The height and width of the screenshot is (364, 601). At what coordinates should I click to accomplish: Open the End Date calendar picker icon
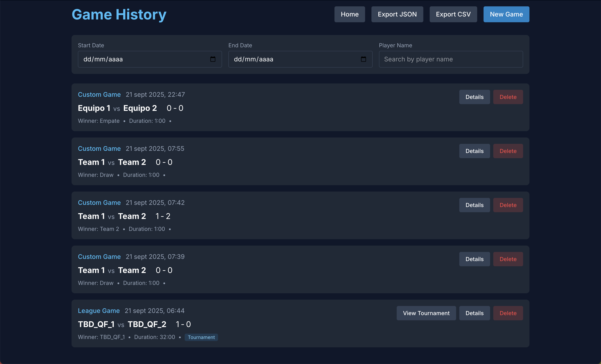[x=363, y=59]
